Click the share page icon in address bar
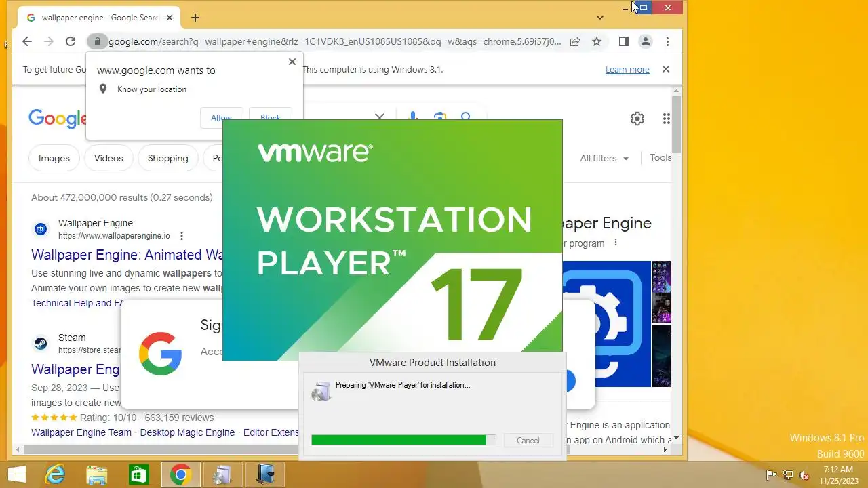Image resolution: width=868 pixels, height=488 pixels. [575, 41]
